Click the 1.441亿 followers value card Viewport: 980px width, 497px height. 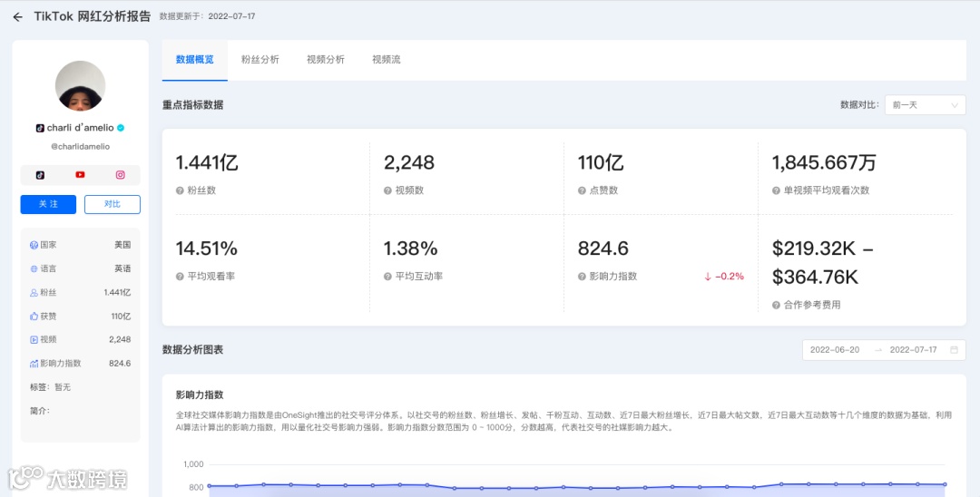tap(207, 162)
